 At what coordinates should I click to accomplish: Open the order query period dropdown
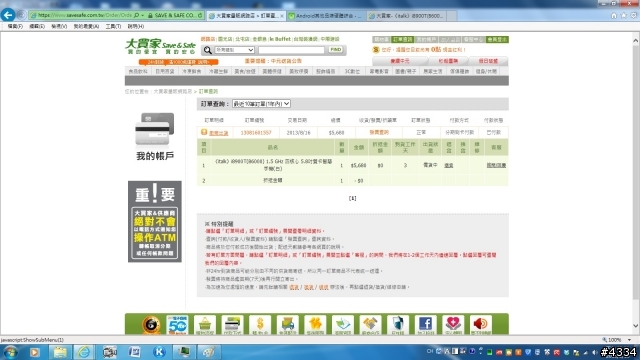click(261, 104)
